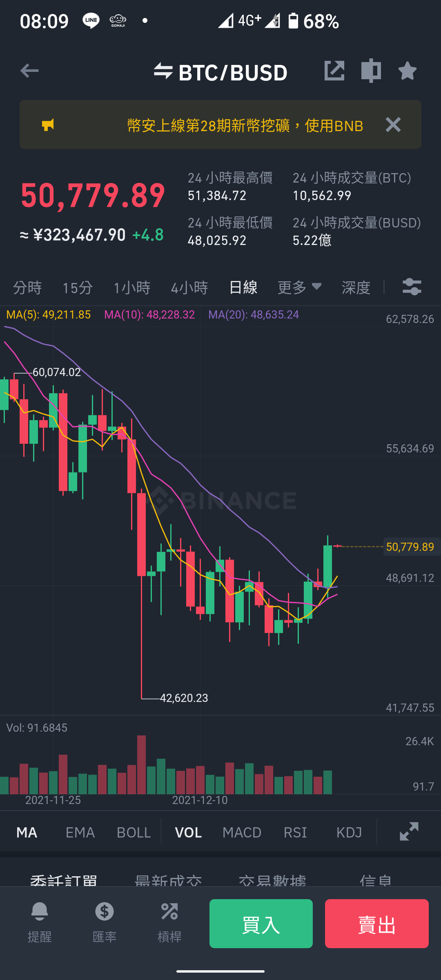The width and height of the screenshot is (441, 980).
Task: Toggle the BOLL indicator
Action: pos(134,832)
